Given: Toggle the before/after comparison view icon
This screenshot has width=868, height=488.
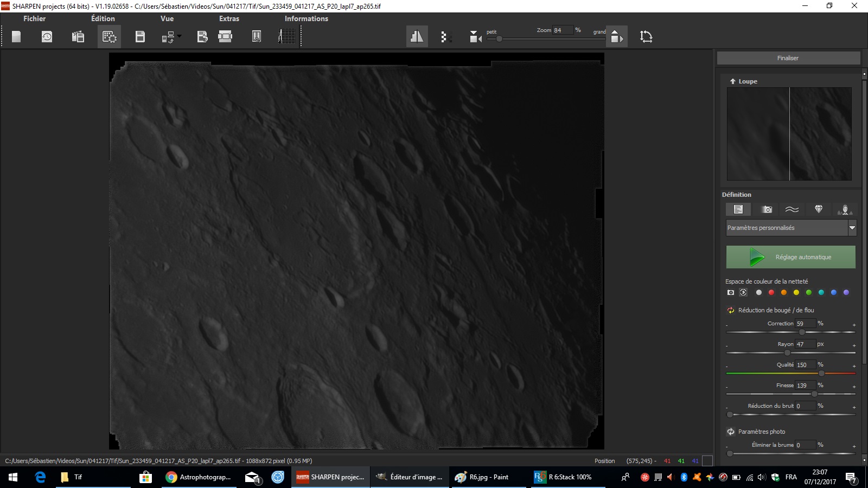Looking at the screenshot, I should (x=417, y=36).
